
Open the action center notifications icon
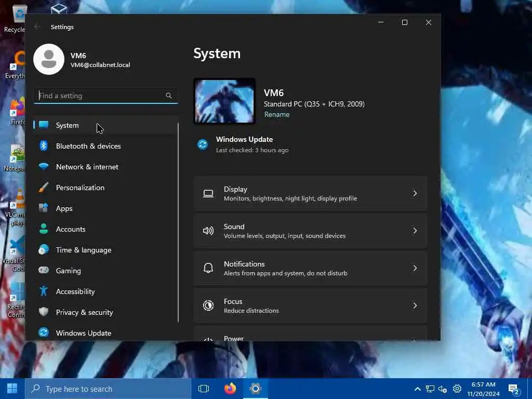pos(514,390)
